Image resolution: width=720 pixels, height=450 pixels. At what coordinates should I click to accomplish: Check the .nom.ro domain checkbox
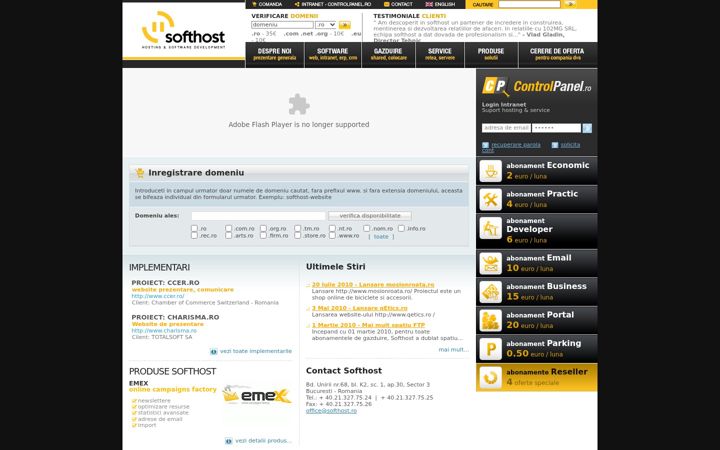coord(366,228)
